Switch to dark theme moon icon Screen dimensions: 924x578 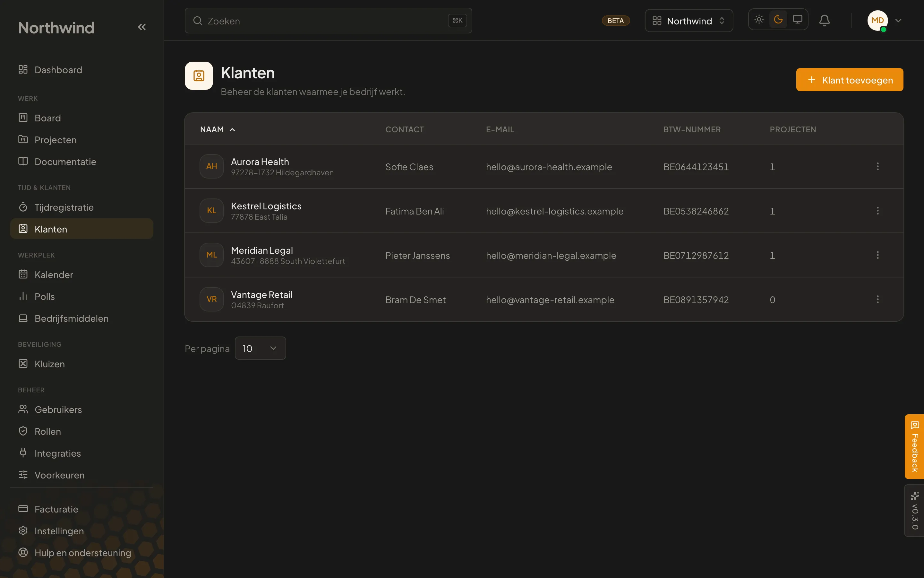tap(778, 20)
